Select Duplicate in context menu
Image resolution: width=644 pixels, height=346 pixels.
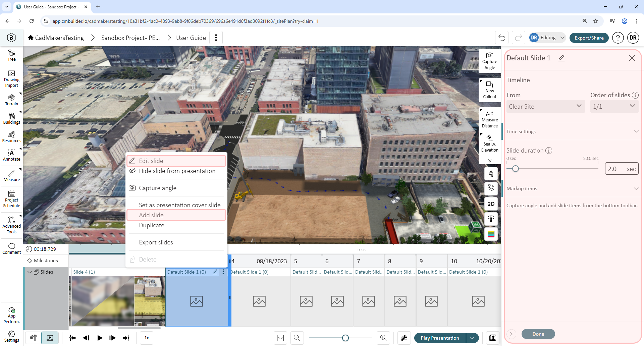[176, 225]
